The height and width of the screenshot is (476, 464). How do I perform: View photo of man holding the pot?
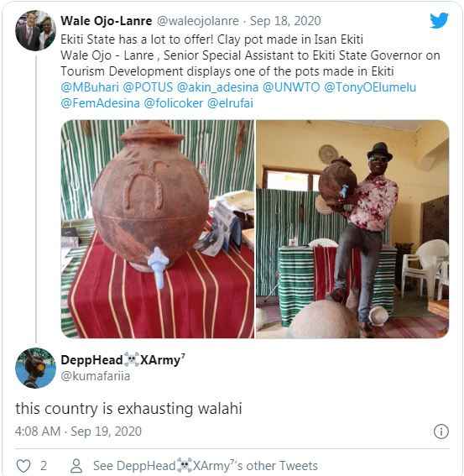click(352, 229)
